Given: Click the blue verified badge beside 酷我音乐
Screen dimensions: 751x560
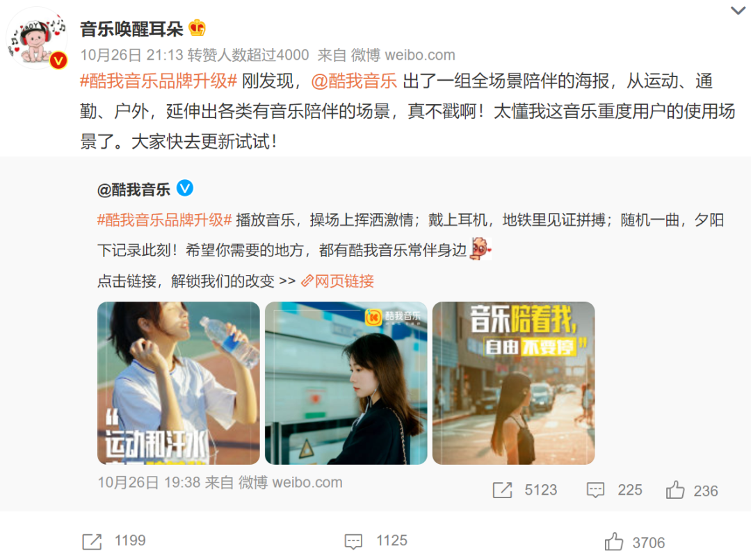Looking at the screenshot, I should tap(185, 188).
